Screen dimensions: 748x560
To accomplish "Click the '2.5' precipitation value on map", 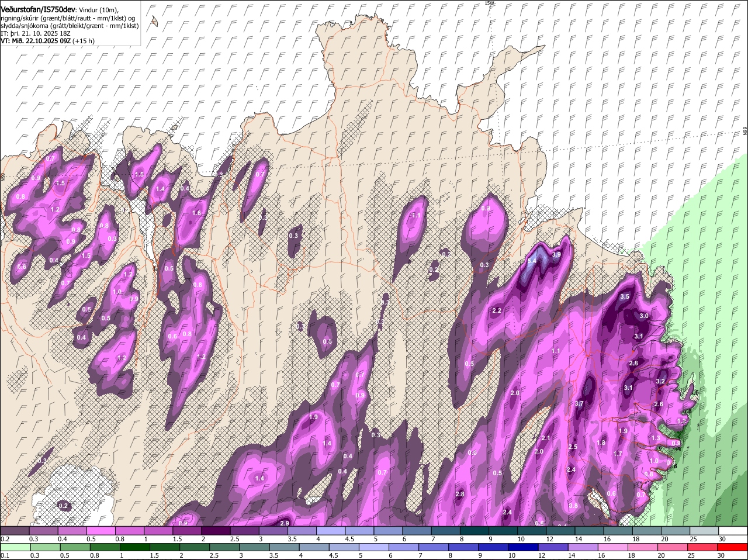I will click(573, 447).
